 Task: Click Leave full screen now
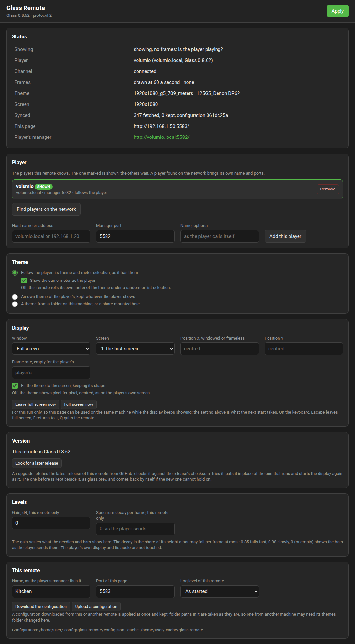point(35,404)
